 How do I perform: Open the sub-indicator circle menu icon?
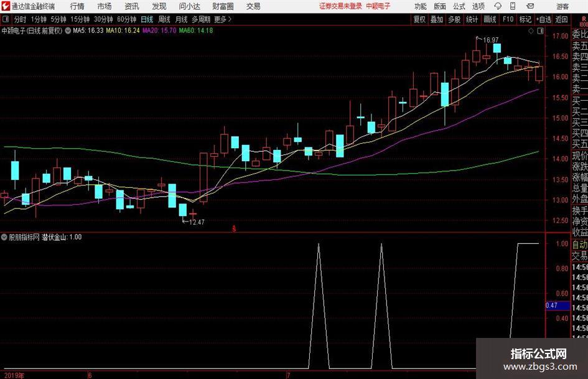4,237
